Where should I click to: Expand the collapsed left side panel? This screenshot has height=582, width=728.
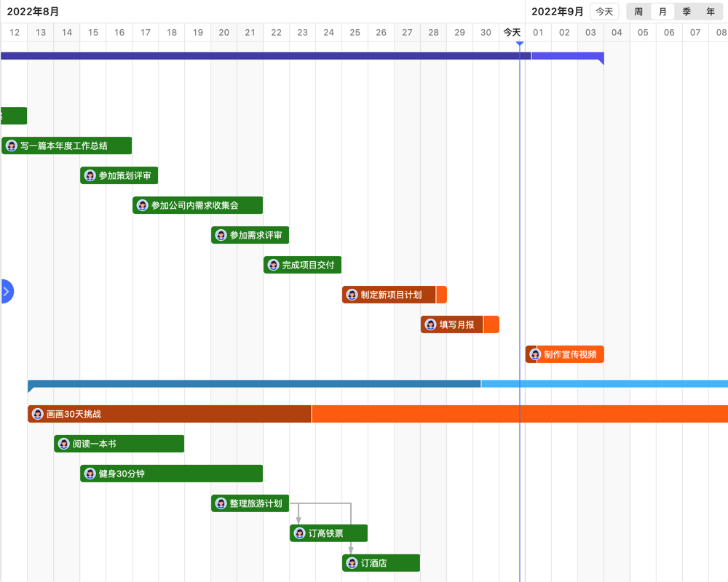tap(6, 292)
